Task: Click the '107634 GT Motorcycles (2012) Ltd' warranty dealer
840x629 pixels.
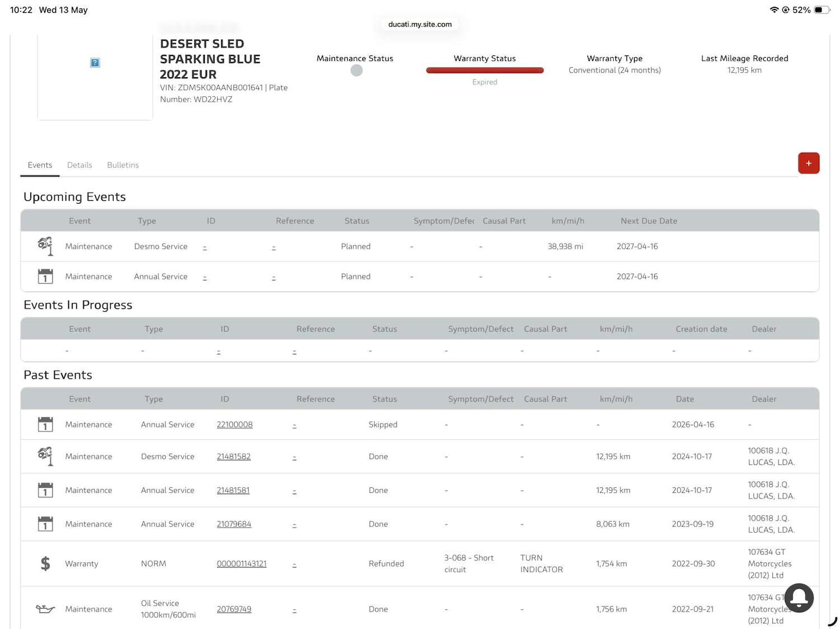Action: tap(769, 564)
